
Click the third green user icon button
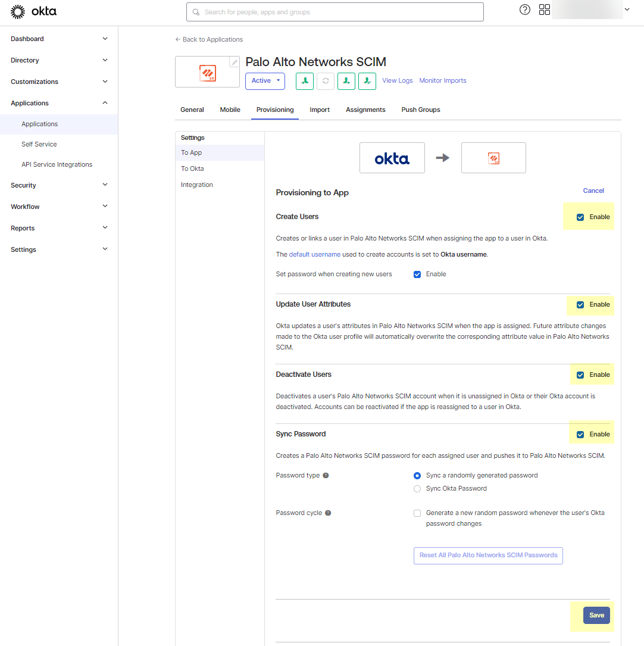coord(346,81)
